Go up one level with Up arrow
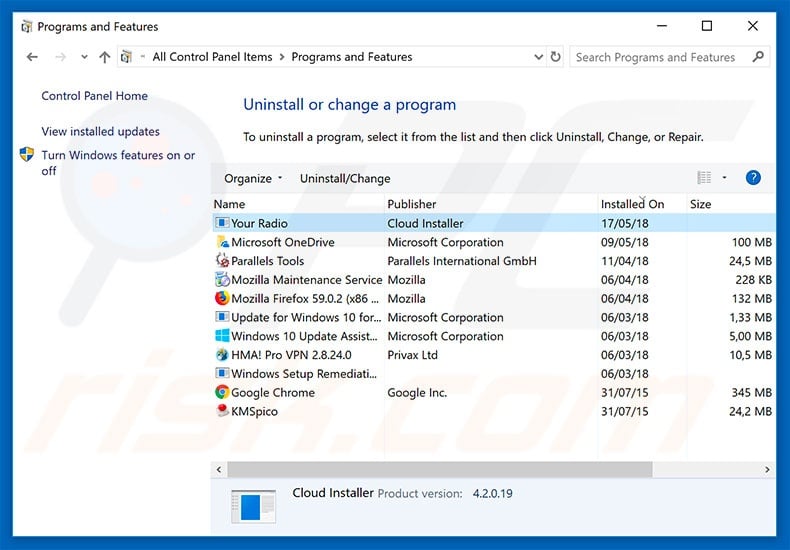This screenshot has width=790, height=550. pos(104,57)
